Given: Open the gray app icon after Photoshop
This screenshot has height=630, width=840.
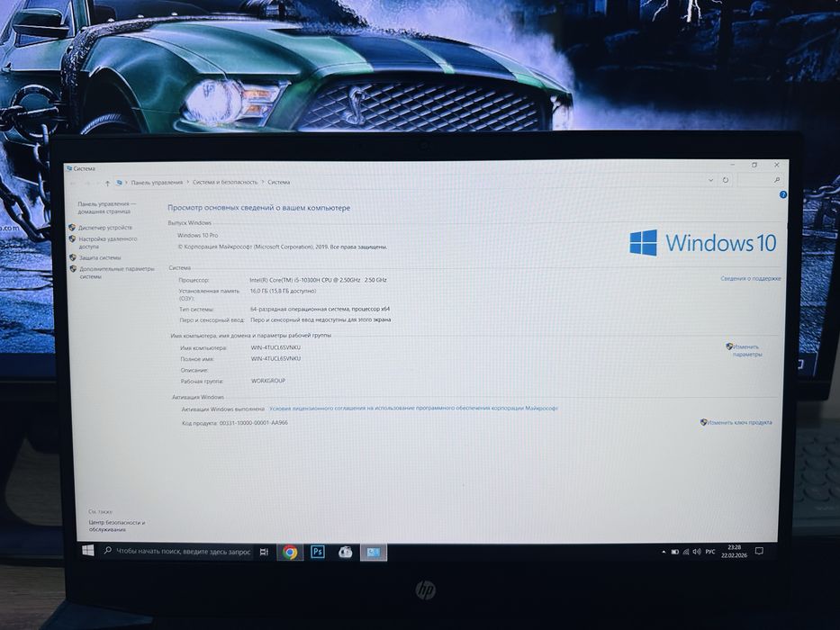Looking at the screenshot, I should coord(346,552).
